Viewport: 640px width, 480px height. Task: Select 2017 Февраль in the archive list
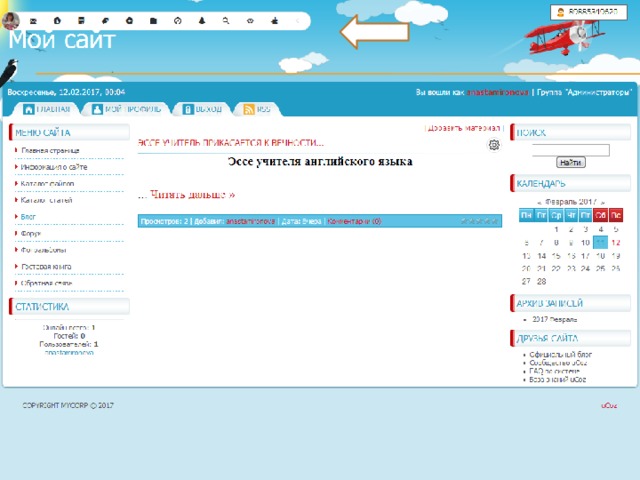point(553,319)
